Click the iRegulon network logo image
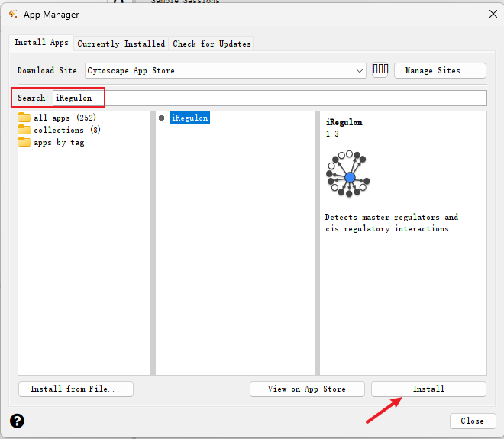 (x=348, y=174)
